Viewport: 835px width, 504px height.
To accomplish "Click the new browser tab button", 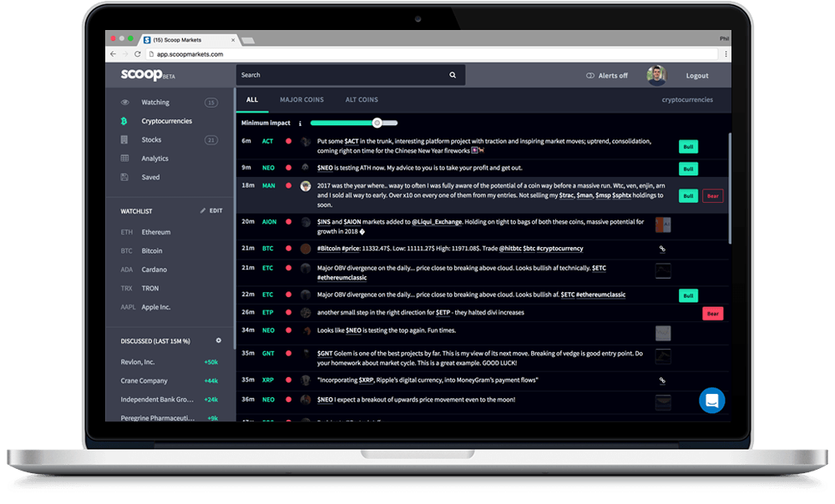I will pyautogui.click(x=248, y=40).
